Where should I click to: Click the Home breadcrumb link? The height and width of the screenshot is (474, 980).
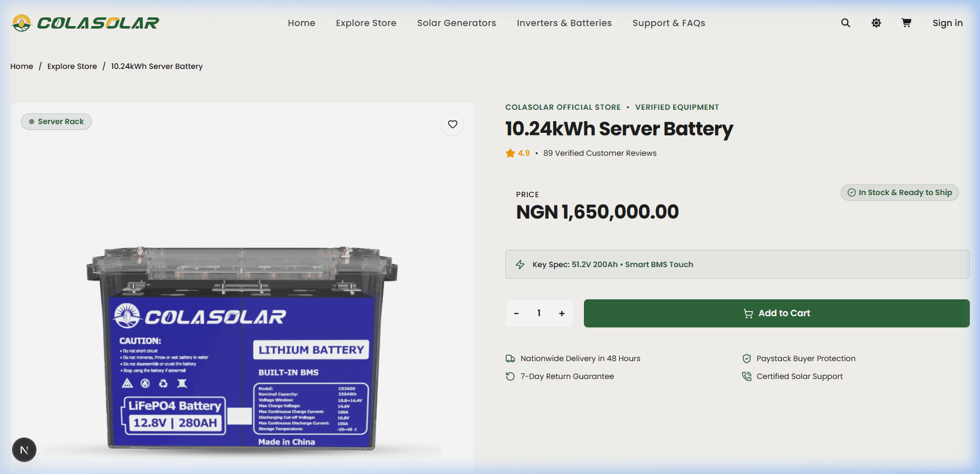21,66
